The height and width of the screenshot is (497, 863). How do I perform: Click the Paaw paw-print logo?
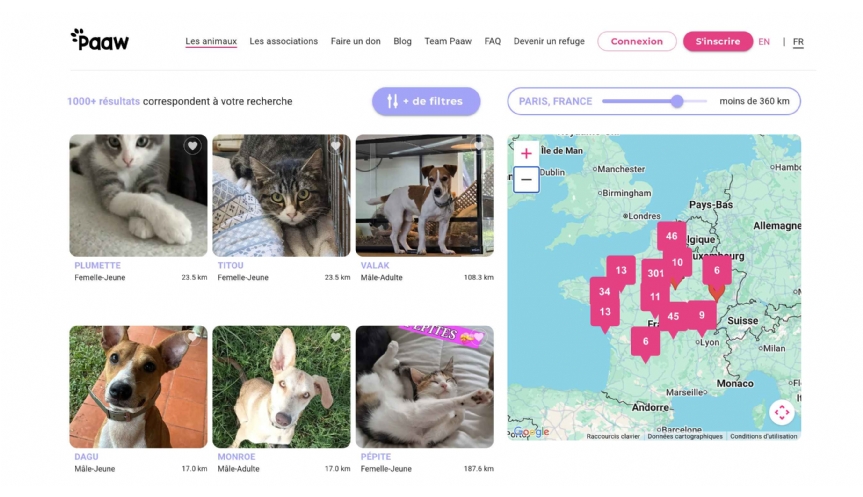click(x=100, y=41)
